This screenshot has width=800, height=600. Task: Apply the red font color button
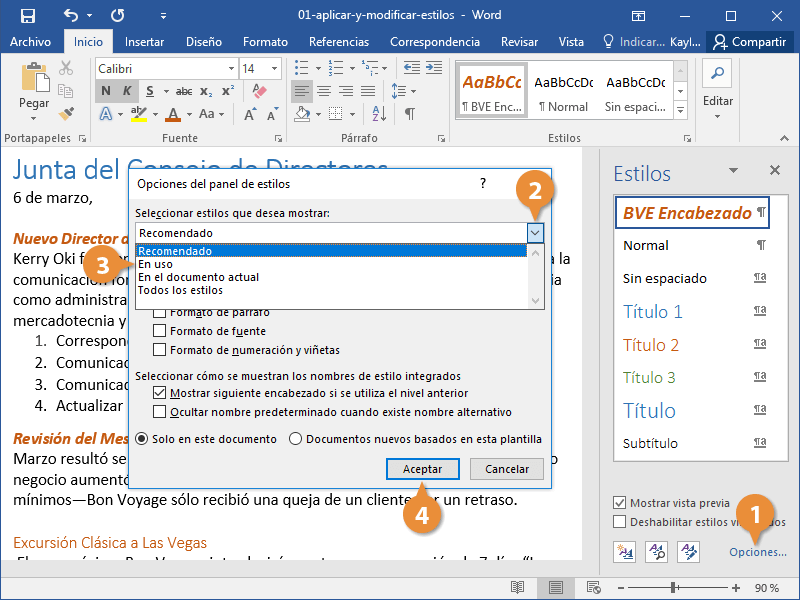173,114
